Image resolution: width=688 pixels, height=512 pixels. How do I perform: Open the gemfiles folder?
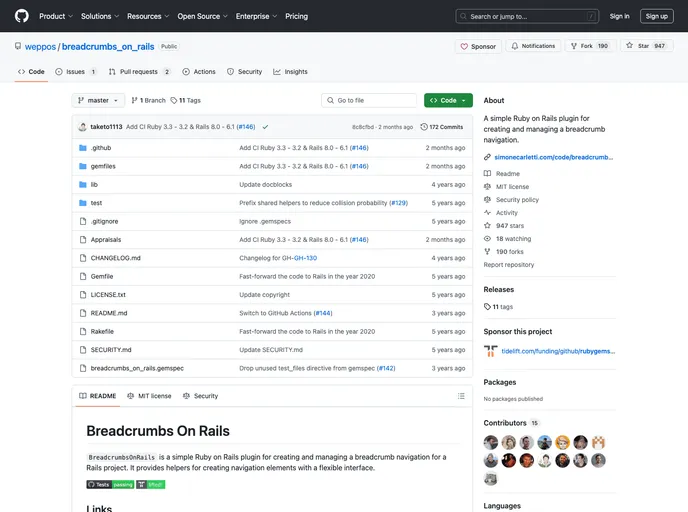pos(103,166)
